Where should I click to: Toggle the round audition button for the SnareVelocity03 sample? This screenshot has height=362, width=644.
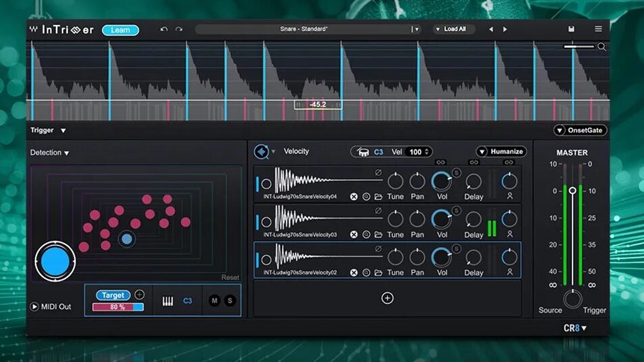click(x=266, y=222)
